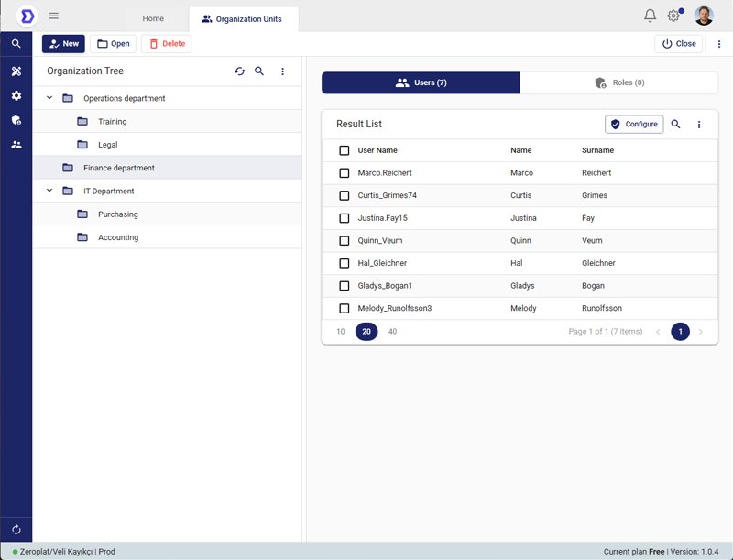The height and width of the screenshot is (560, 733).
Task: Switch to the Roles (0) tab
Action: point(619,82)
